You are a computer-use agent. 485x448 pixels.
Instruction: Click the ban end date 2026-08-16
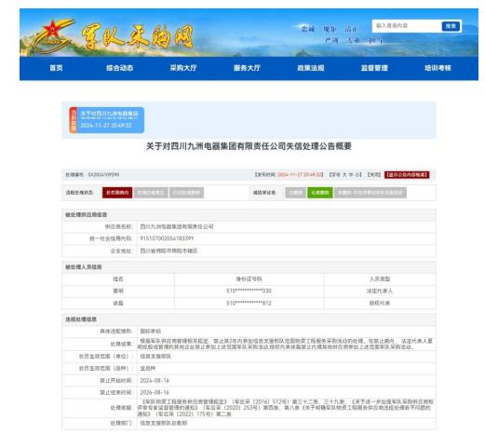point(155,393)
